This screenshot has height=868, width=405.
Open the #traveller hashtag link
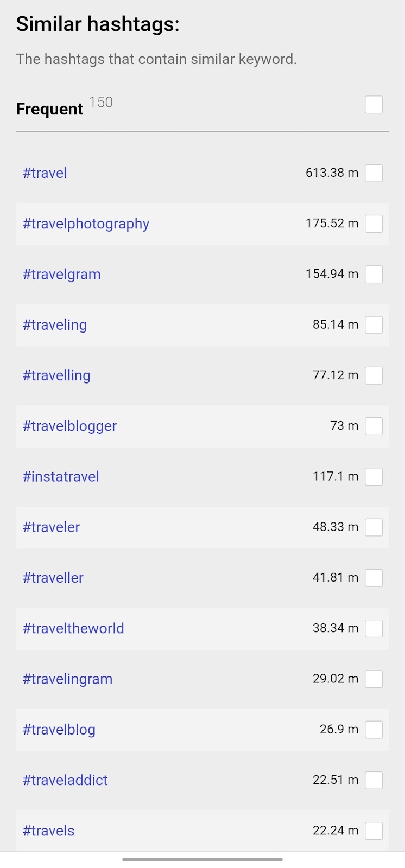point(53,578)
